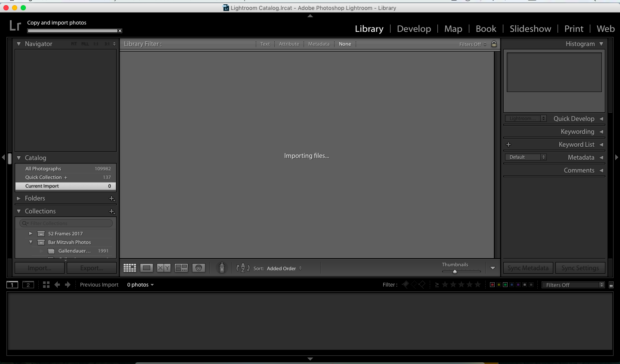The height and width of the screenshot is (364, 620).
Task: Open People face view
Action: (x=198, y=268)
